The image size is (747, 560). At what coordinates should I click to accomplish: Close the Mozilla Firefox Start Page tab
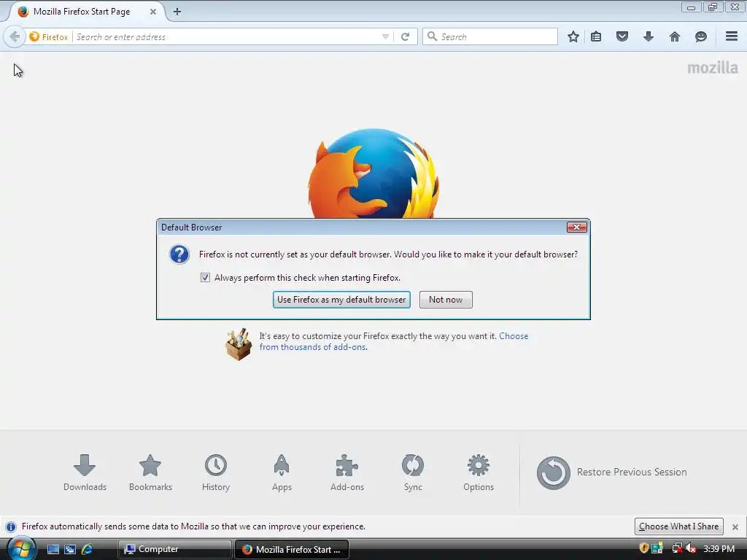click(153, 12)
